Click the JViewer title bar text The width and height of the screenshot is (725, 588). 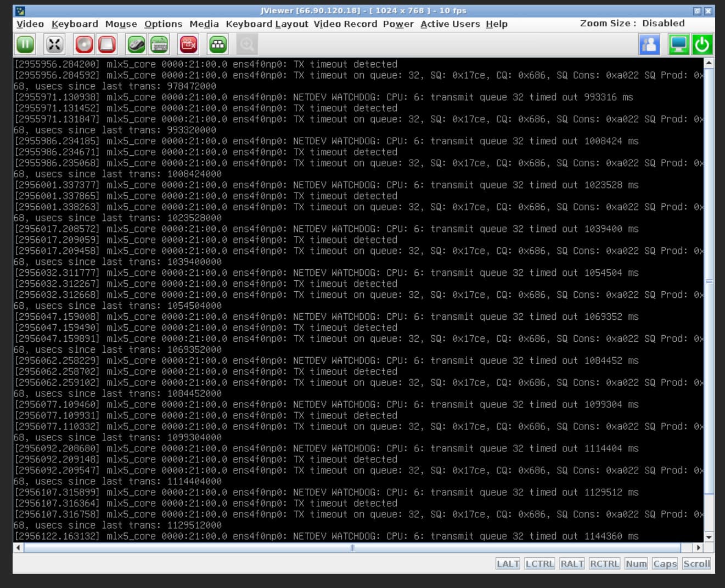click(x=363, y=10)
